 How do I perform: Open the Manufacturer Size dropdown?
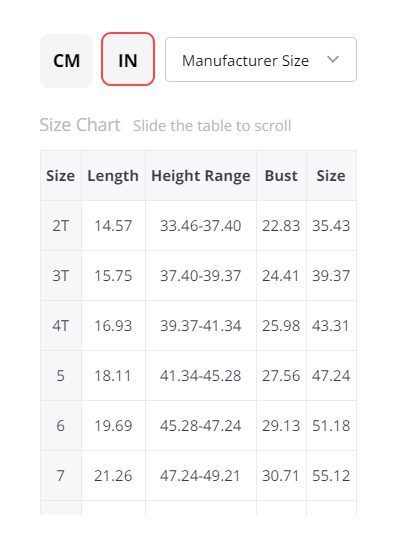(x=261, y=59)
